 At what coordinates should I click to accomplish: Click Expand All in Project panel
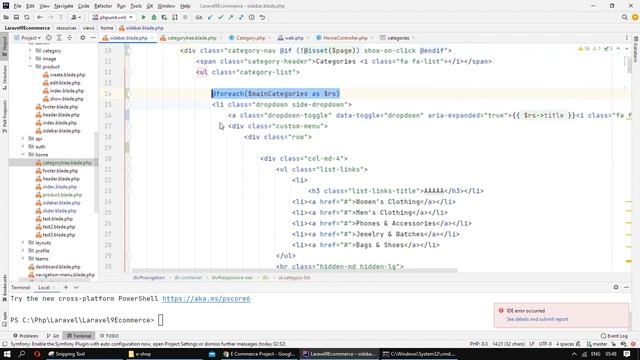[59, 38]
